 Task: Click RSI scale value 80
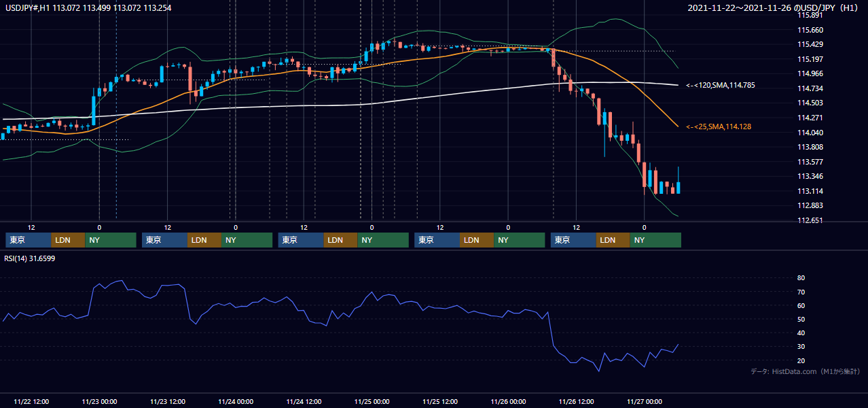801,278
